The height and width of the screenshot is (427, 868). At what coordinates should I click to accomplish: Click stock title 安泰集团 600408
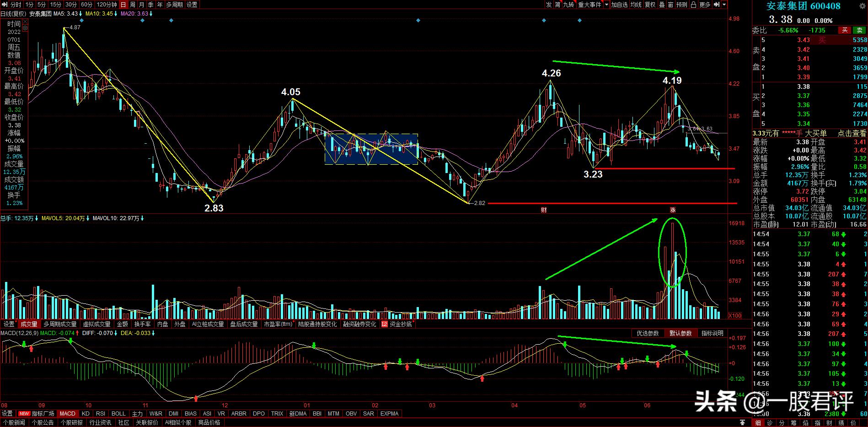tap(803, 6)
